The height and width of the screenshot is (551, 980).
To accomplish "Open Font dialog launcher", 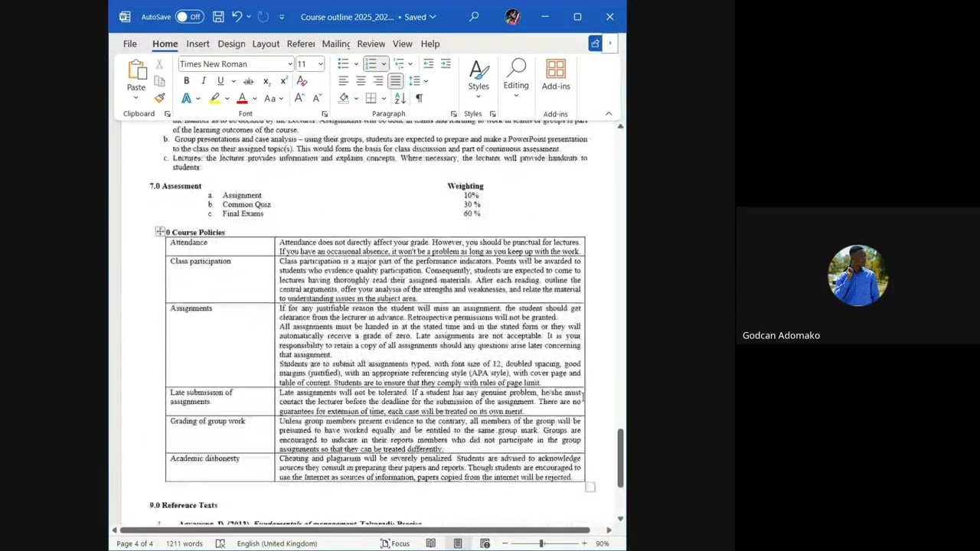I will (325, 114).
